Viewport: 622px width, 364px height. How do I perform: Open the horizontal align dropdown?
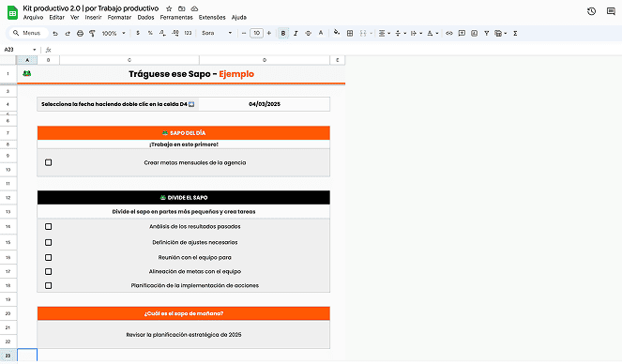click(x=384, y=34)
